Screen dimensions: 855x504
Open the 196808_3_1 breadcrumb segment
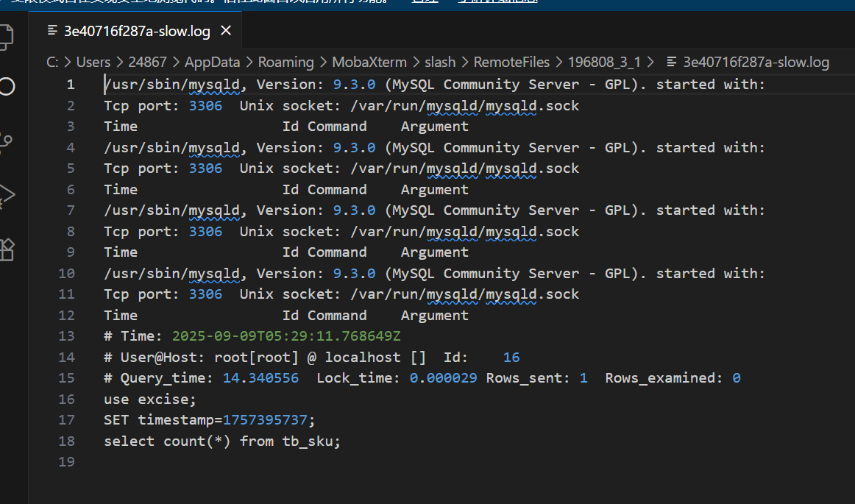604,63
